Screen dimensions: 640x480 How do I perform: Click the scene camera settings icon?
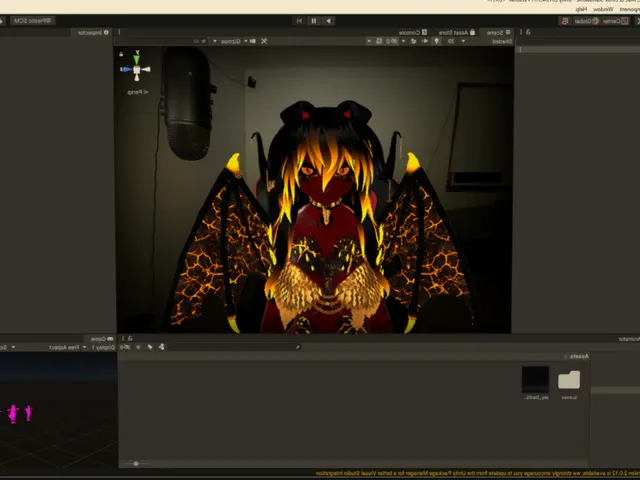click(x=253, y=41)
